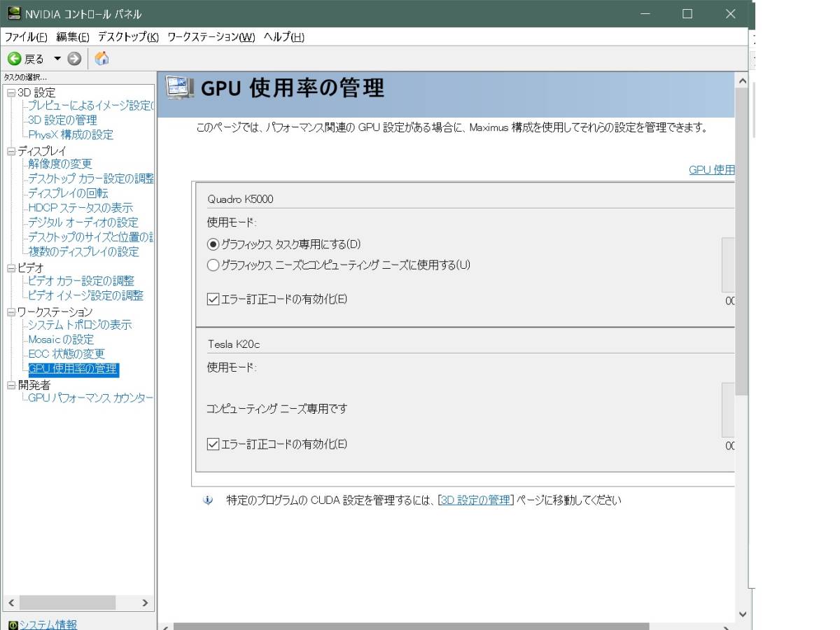Open デスクトップ カラー設定の調整 tree item
The height and width of the screenshot is (630, 840).
pyautogui.click(x=91, y=178)
